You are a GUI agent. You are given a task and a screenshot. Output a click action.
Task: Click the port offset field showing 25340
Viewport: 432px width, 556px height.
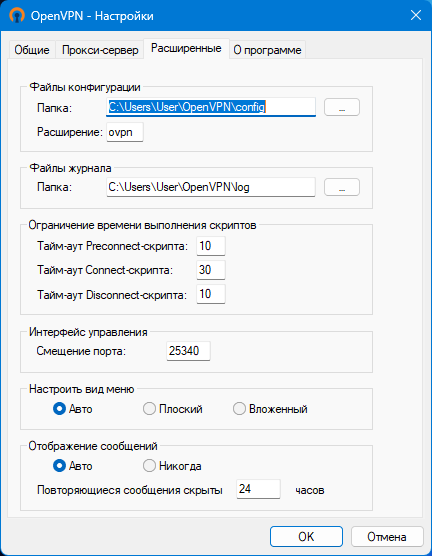[188, 351]
